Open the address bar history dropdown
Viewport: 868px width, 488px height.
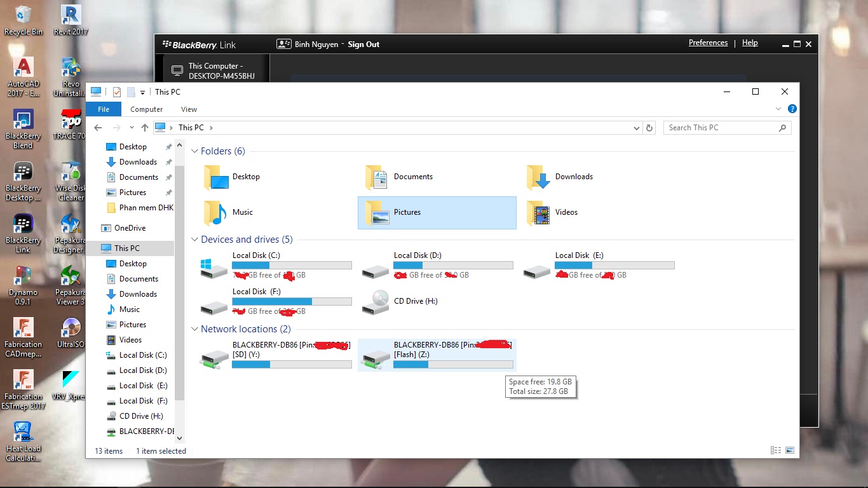click(x=637, y=128)
